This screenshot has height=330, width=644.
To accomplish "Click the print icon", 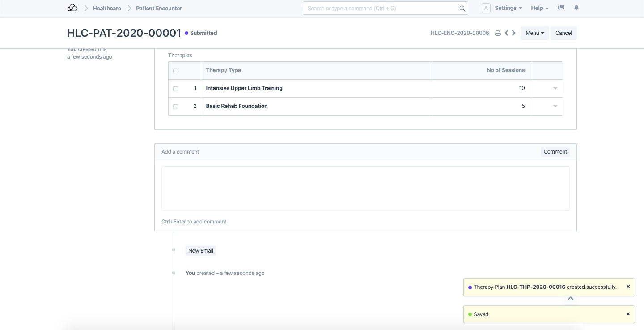I will click(498, 33).
